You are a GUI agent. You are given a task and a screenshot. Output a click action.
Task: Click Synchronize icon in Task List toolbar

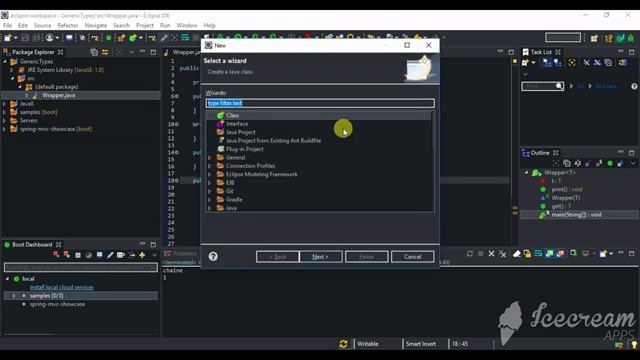pos(622,62)
